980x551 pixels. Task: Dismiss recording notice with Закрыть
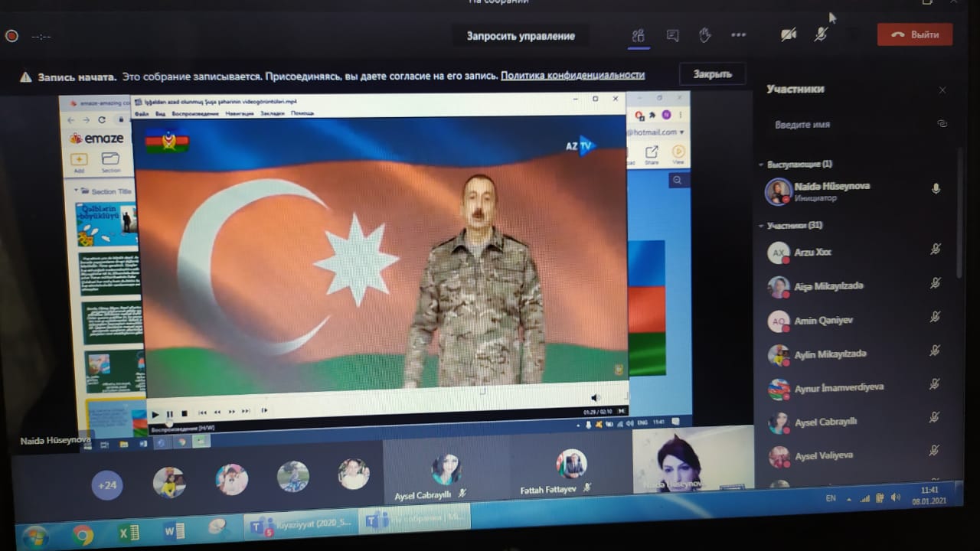click(712, 74)
